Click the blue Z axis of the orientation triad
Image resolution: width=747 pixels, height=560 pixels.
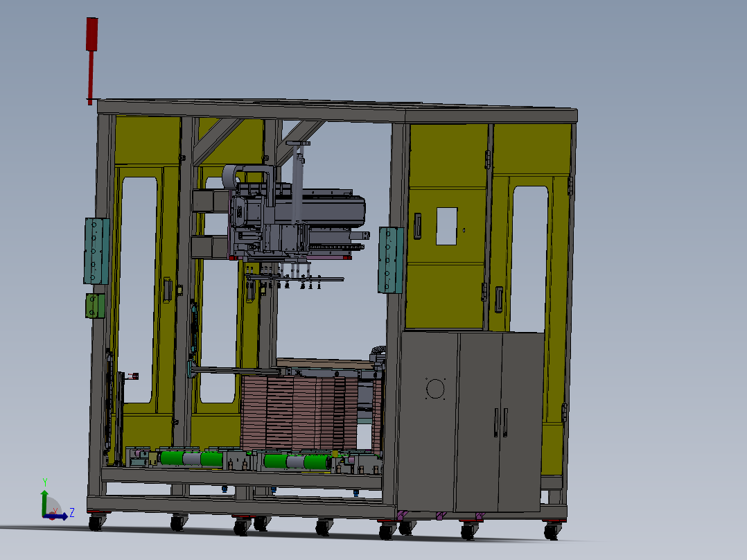click(56, 516)
